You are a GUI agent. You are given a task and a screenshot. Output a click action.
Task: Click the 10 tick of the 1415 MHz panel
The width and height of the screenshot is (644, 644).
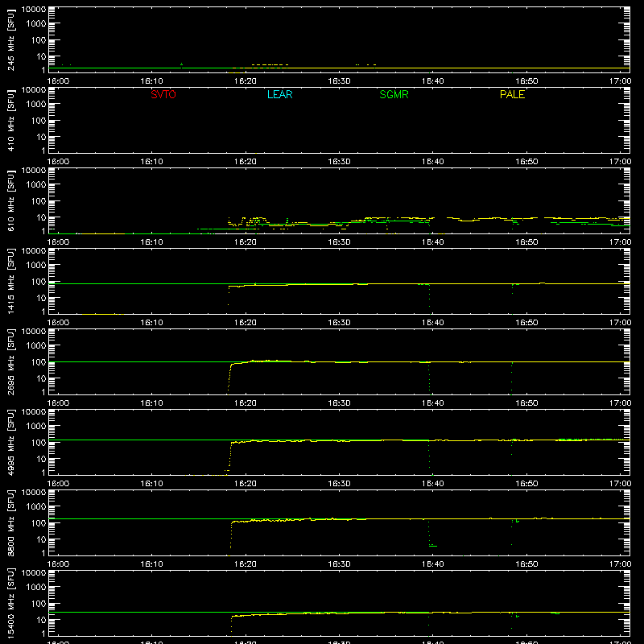click(42, 298)
